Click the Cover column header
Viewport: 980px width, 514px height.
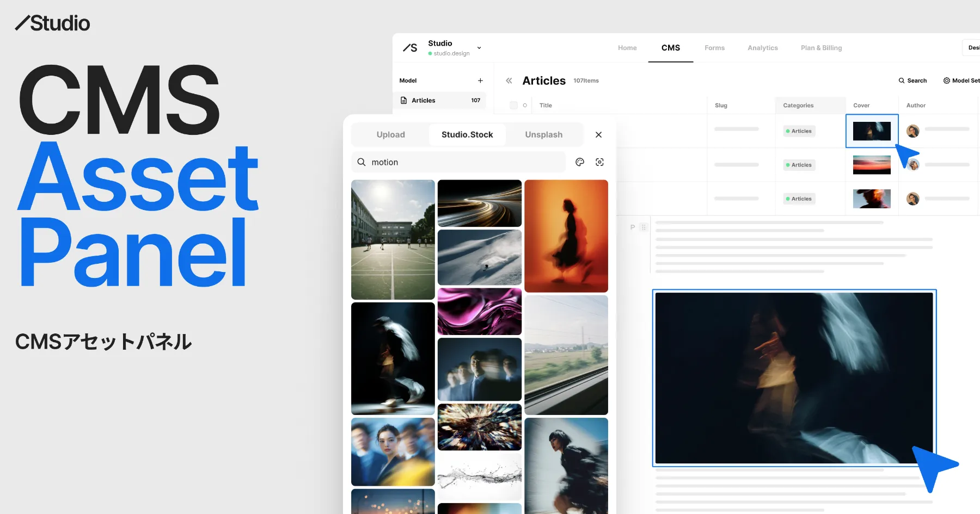(861, 106)
